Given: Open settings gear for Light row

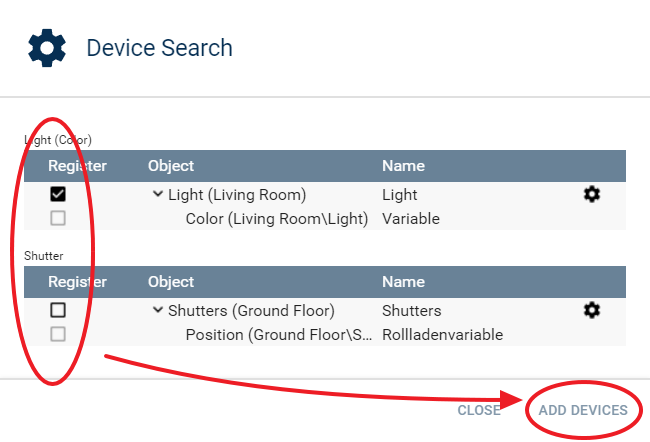Looking at the screenshot, I should [592, 195].
